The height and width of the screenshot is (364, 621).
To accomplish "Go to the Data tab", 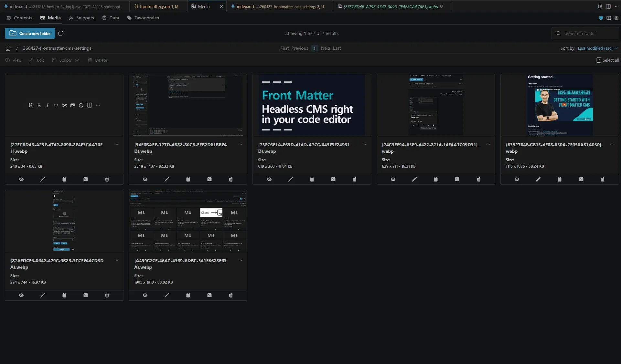I will coord(111,18).
